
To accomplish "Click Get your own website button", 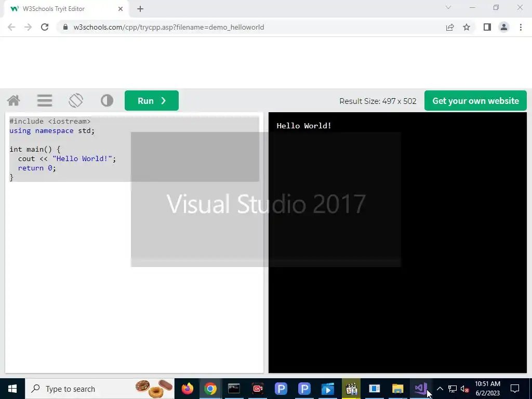I will click(475, 101).
